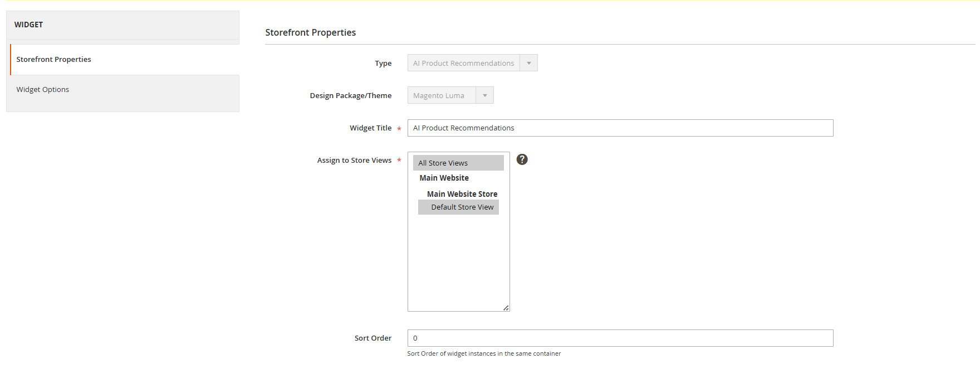This screenshot has width=980, height=383.
Task: Click the Sort Order input field
Action: (x=620, y=338)
